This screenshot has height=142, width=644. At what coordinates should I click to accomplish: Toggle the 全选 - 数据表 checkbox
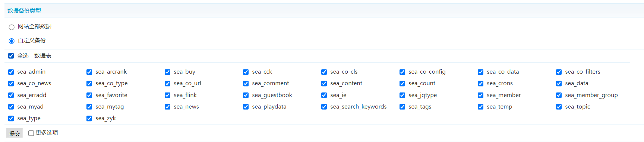[11, 56]
